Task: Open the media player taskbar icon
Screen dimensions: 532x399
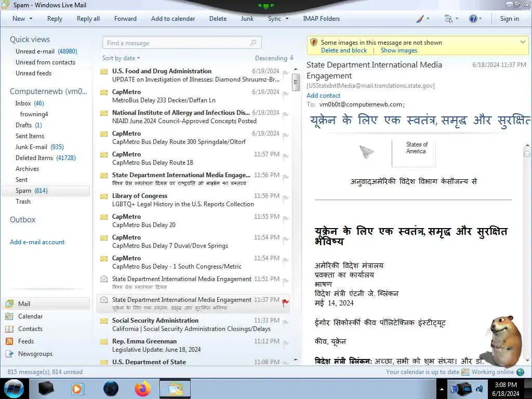Action: point(77,389)
